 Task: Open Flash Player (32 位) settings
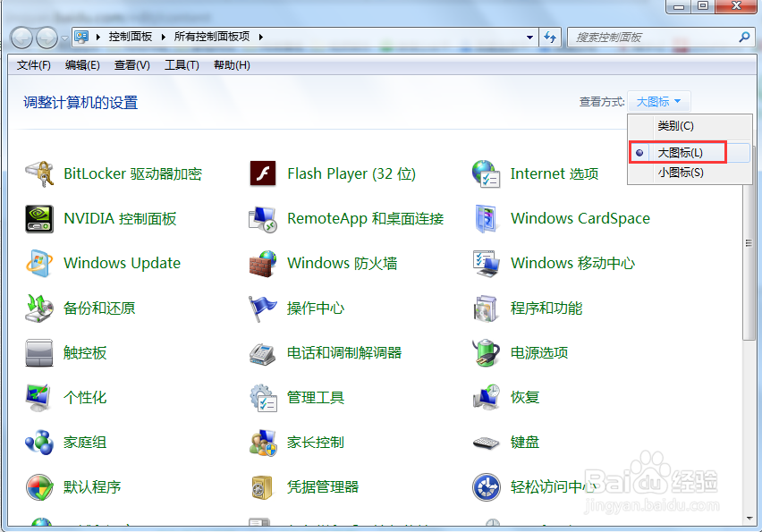tap(349, 173)
